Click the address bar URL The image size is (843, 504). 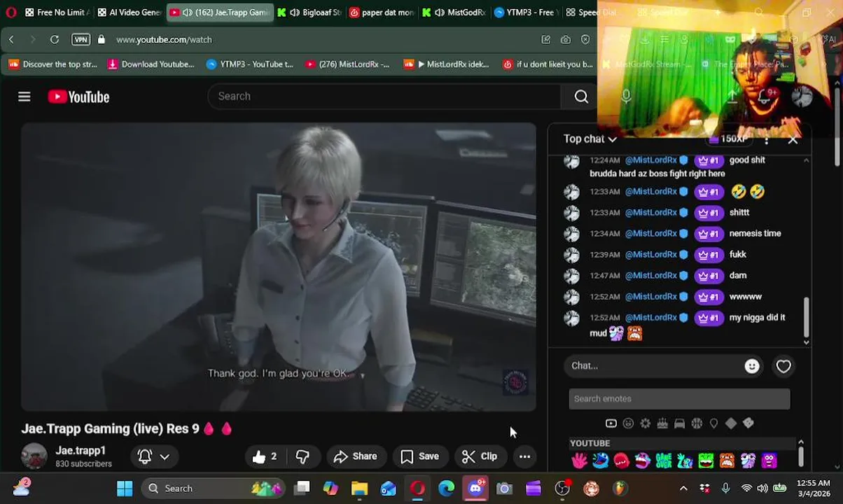tap(164, 40)
